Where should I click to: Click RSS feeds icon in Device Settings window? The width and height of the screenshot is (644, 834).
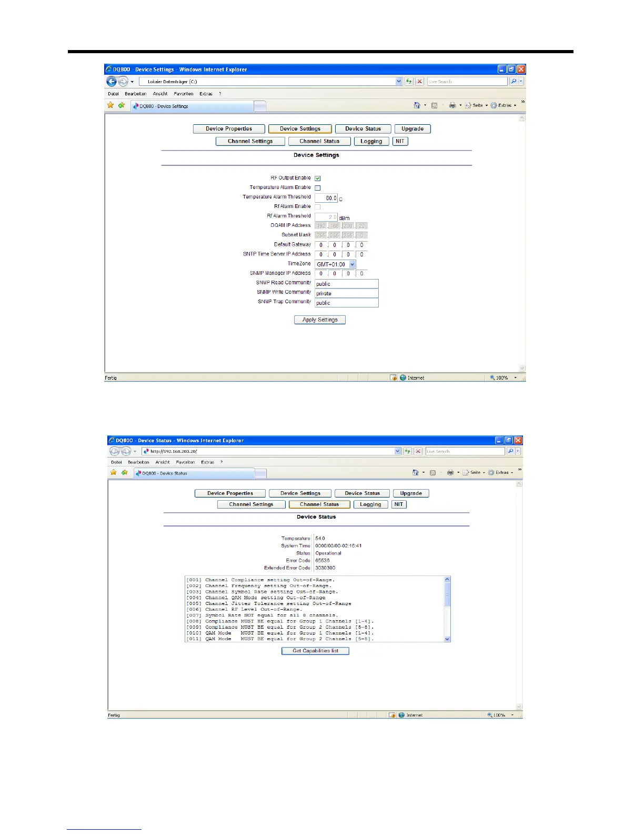point(434,105)
